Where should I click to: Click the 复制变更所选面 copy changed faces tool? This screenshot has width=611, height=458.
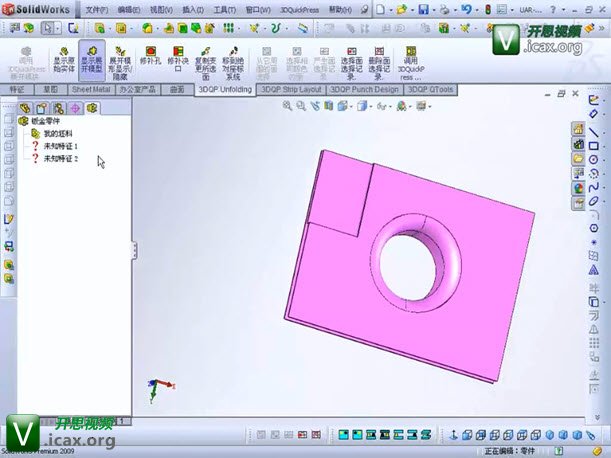point(205,63)
